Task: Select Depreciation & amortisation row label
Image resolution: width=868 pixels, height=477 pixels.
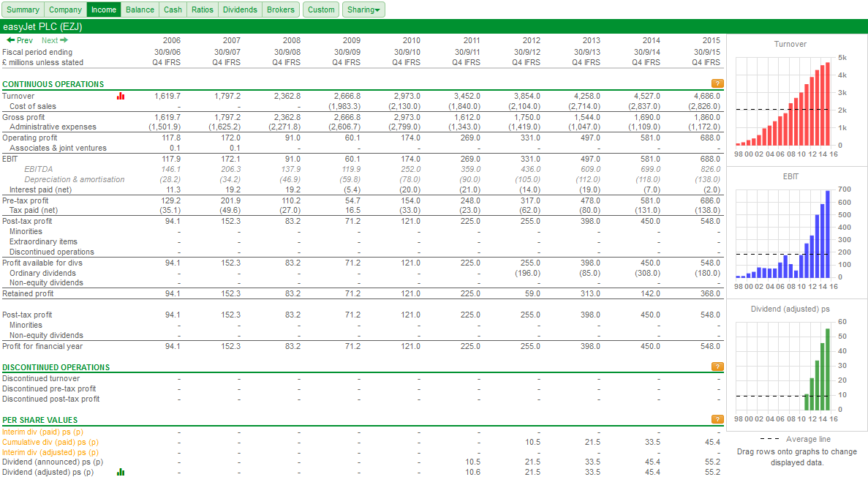Action: tap(75, 179)
